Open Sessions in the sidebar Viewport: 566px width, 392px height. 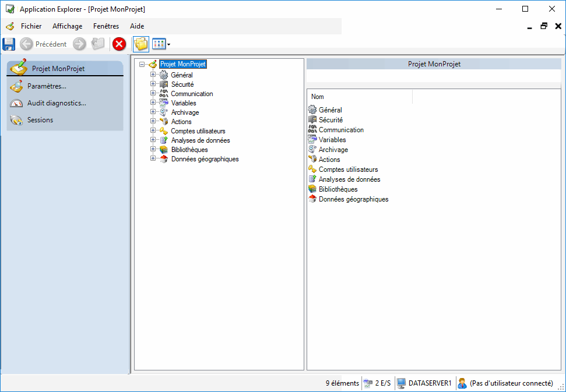(x=40, y=120)
